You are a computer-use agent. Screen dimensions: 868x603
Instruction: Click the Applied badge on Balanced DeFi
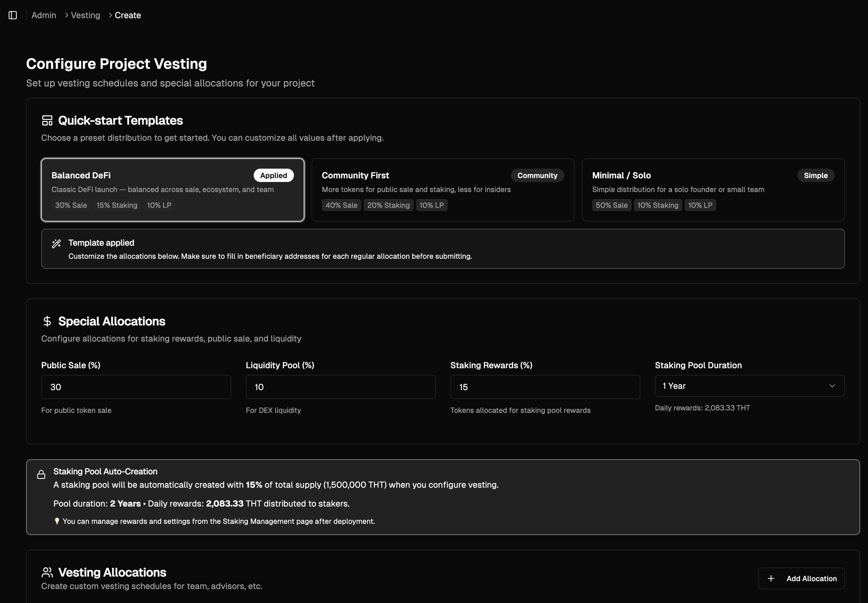tap(273, 175)
